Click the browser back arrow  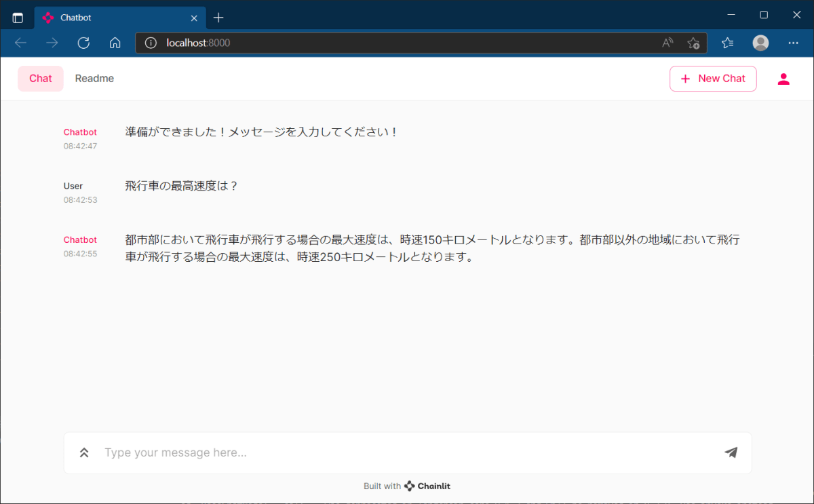point(20,43)
